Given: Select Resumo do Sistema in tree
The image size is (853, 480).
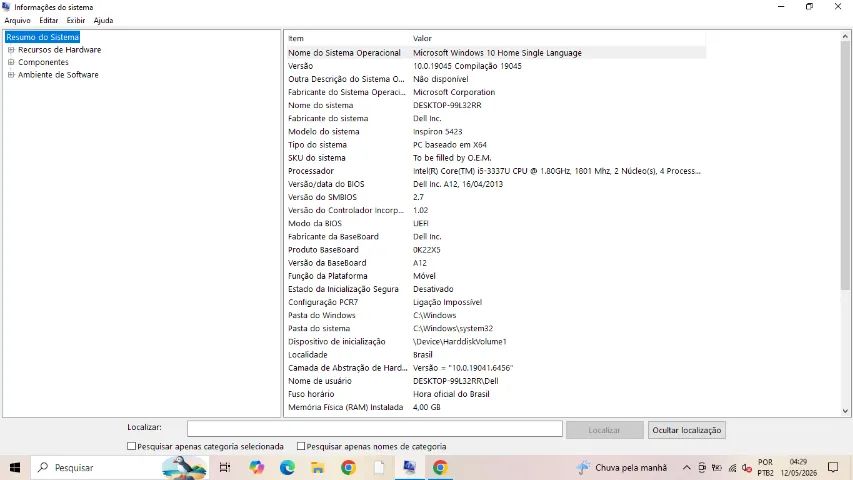Looking at the screenshot, I should pos(42,37).
